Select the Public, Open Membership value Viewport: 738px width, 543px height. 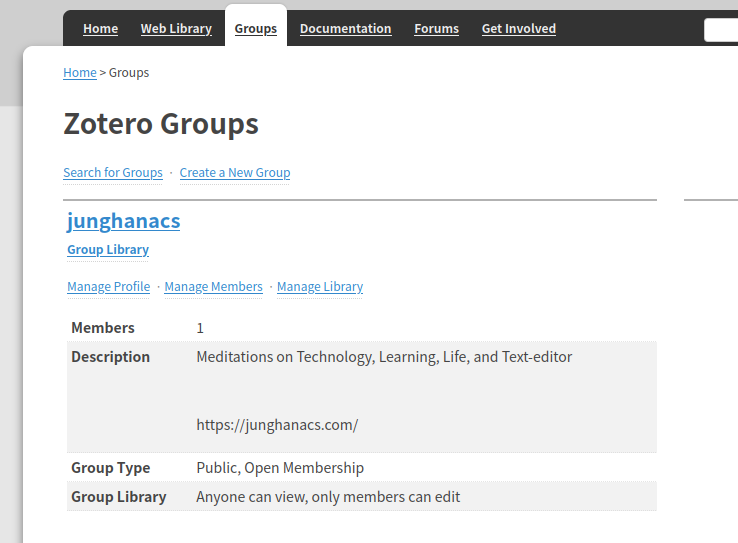pyautogui.click(x=280, y=468)
